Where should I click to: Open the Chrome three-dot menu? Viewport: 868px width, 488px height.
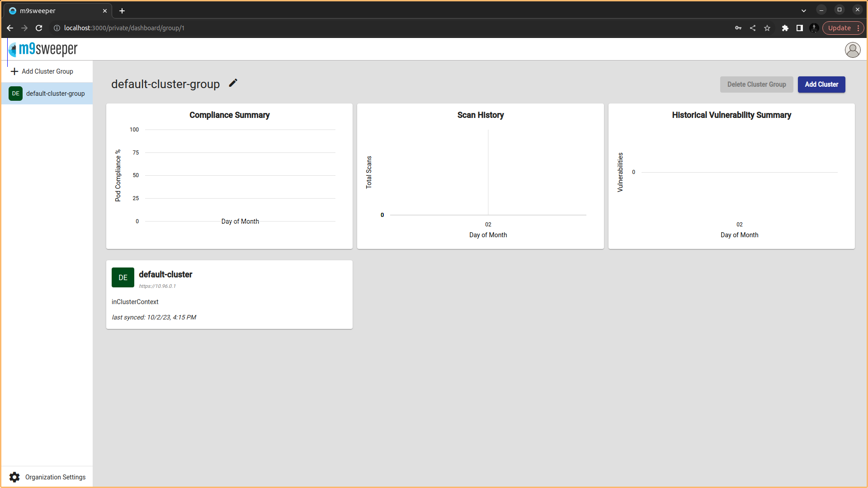(x=858, y=28)
